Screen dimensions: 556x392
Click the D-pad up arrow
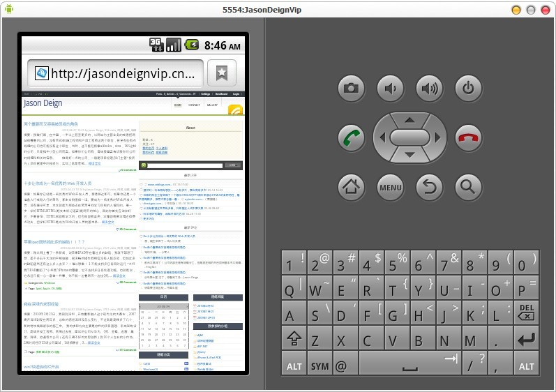(410, 120)
